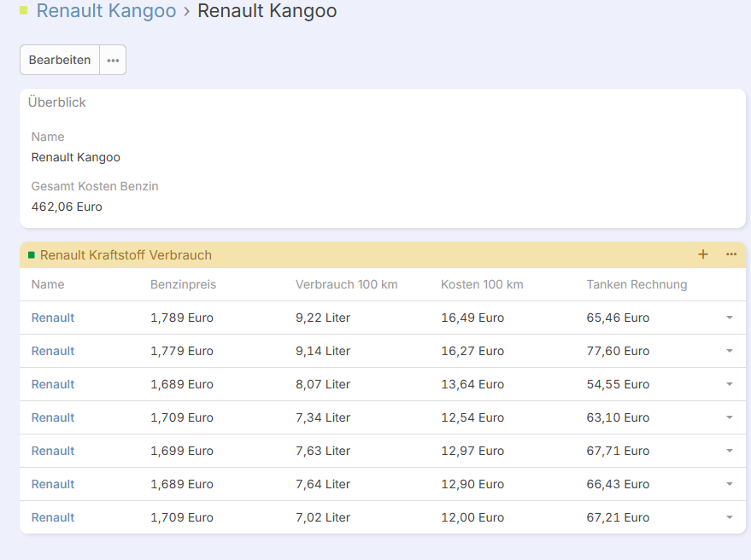Open row dropdown for 77,60 Euro entry
Image resolution: width=751 pixels, height=560 pixels.
pos(729,351)
